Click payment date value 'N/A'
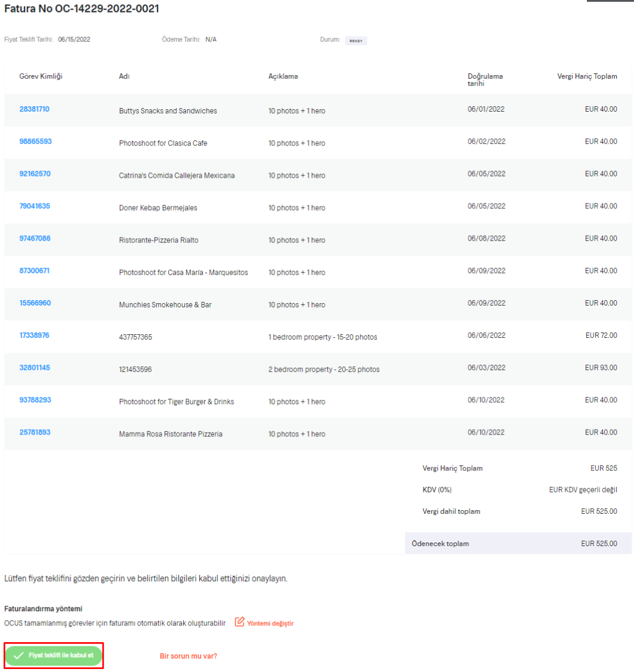The width and height of the screenshot is (634, 672). tap(211, 39)
